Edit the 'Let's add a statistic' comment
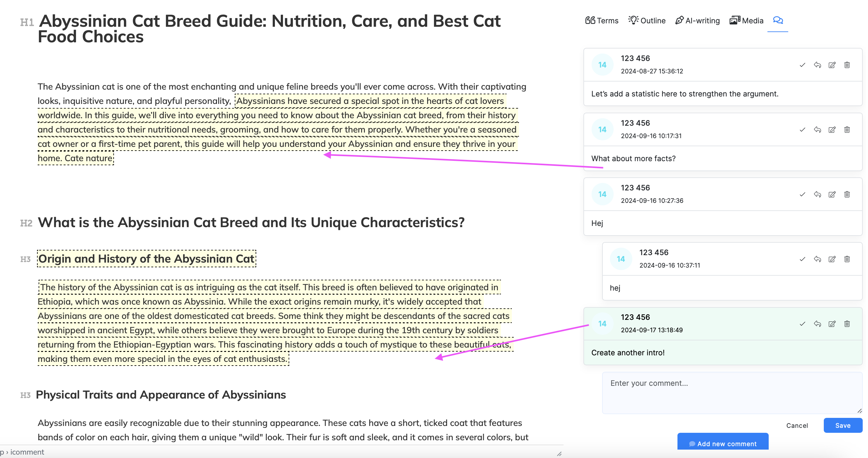The image size is (868, 458). point(832,65)
